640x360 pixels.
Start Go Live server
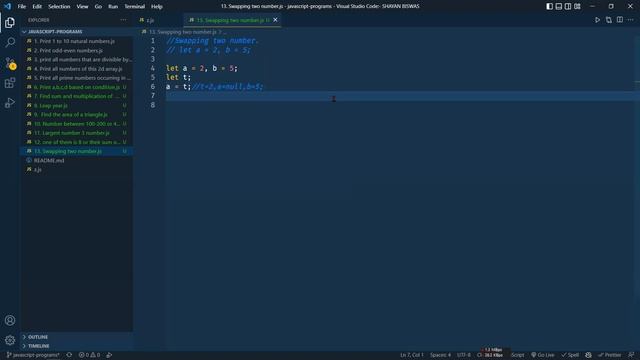(542, 355)
